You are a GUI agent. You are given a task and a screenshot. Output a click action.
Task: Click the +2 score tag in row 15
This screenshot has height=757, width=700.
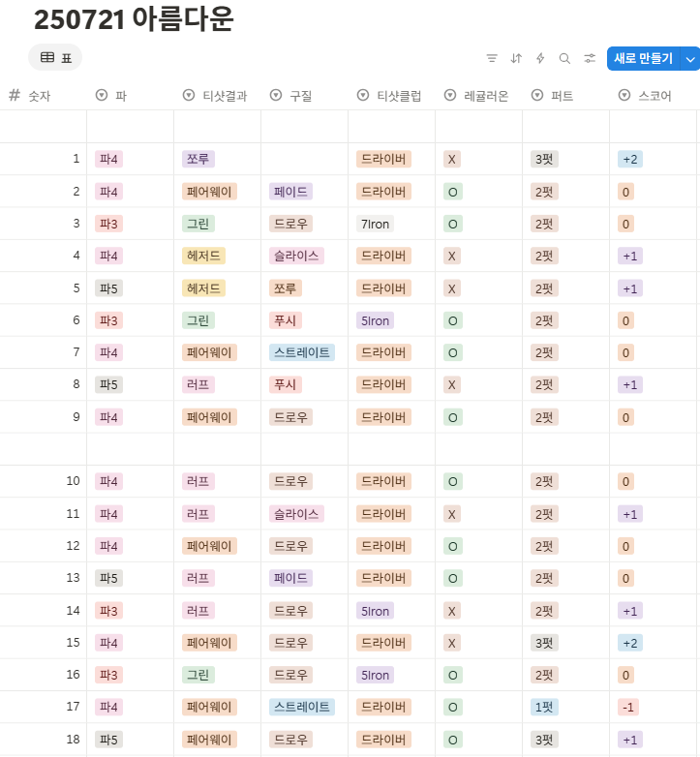[630, 642]
